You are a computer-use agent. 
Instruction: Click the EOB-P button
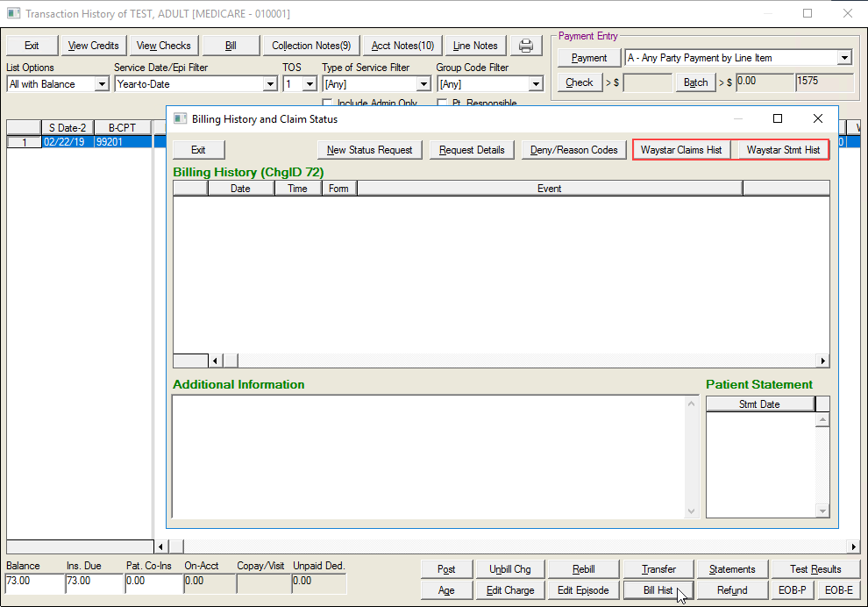793,590
